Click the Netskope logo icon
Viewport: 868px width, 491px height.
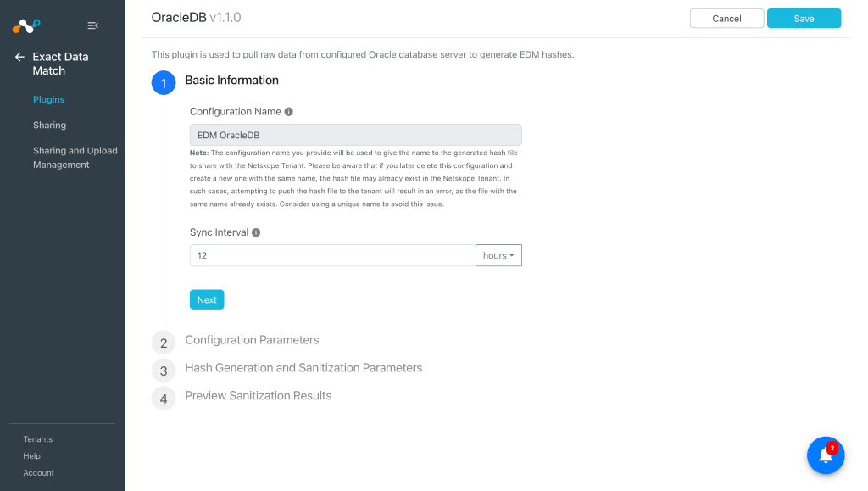point(26,25)
